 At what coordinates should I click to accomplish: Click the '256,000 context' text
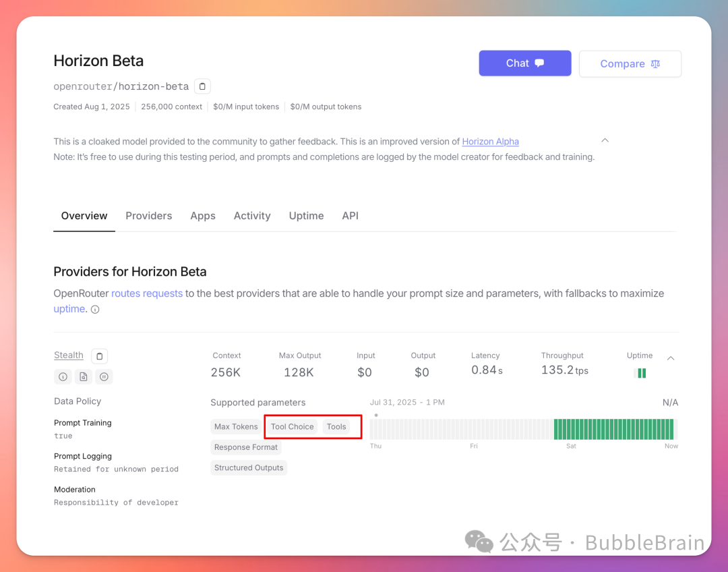(171, 107)
